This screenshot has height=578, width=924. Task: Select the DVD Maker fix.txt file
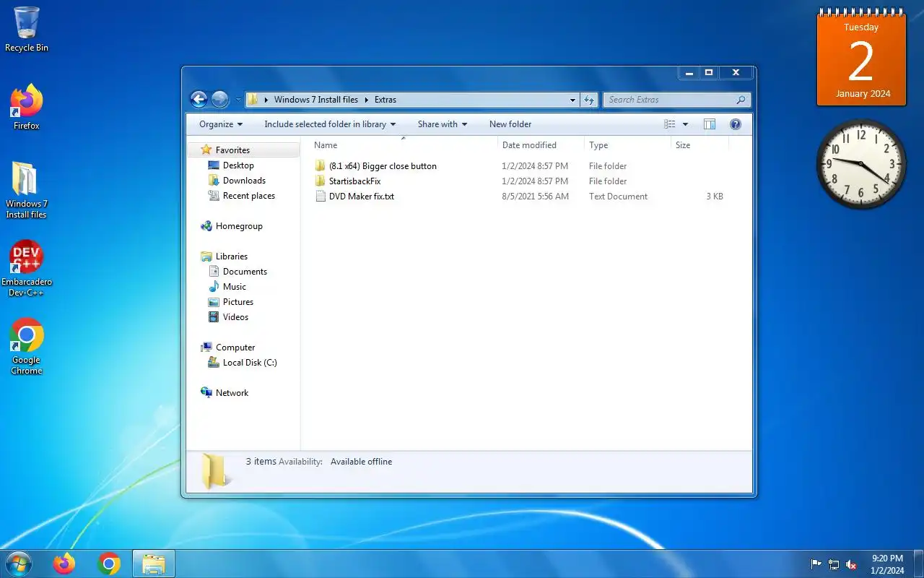pos(362,197)
